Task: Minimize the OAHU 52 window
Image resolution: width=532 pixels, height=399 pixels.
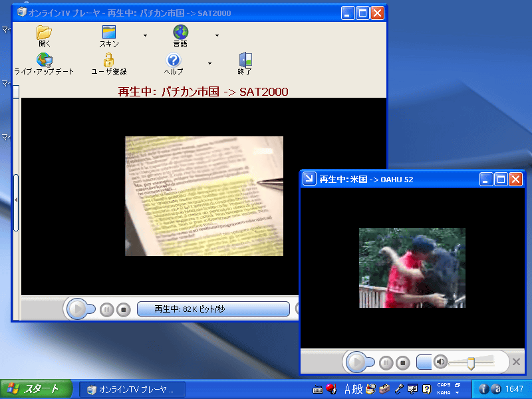Action: [486, 179]
